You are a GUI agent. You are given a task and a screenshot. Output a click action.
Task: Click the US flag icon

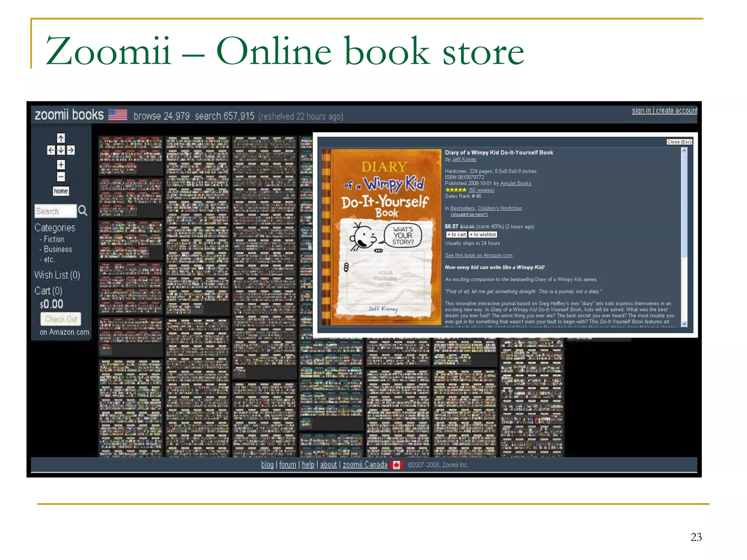(118, 114)
